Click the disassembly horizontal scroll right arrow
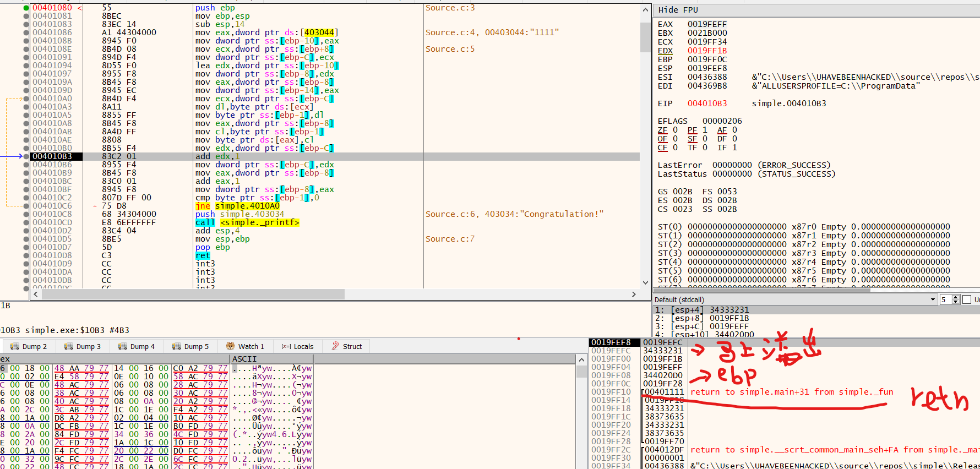 click(x=634, y=295)
